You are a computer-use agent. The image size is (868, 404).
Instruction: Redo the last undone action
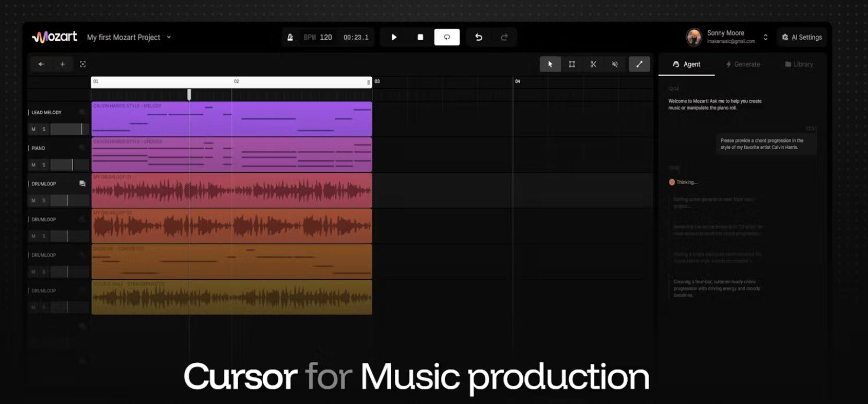click(504, 37)
